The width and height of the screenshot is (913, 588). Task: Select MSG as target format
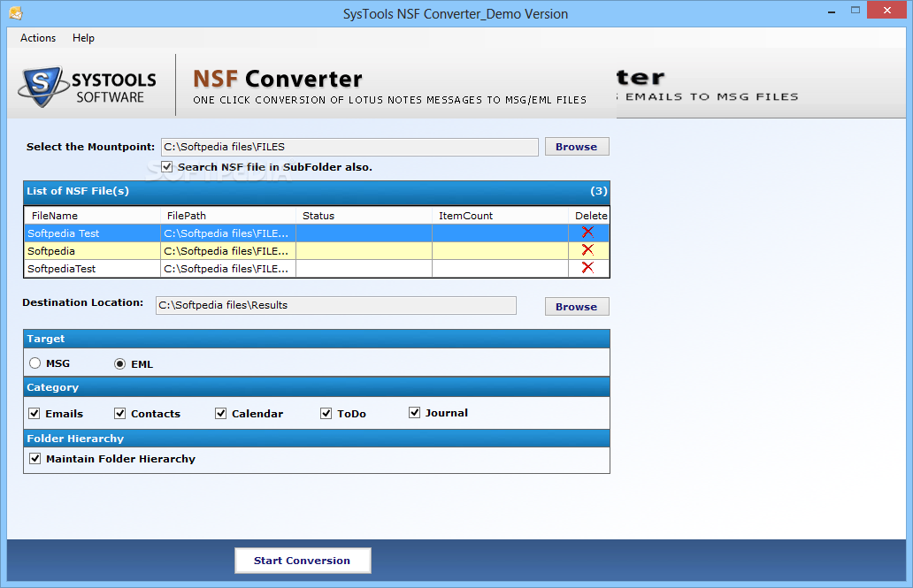tap(35, 363)
